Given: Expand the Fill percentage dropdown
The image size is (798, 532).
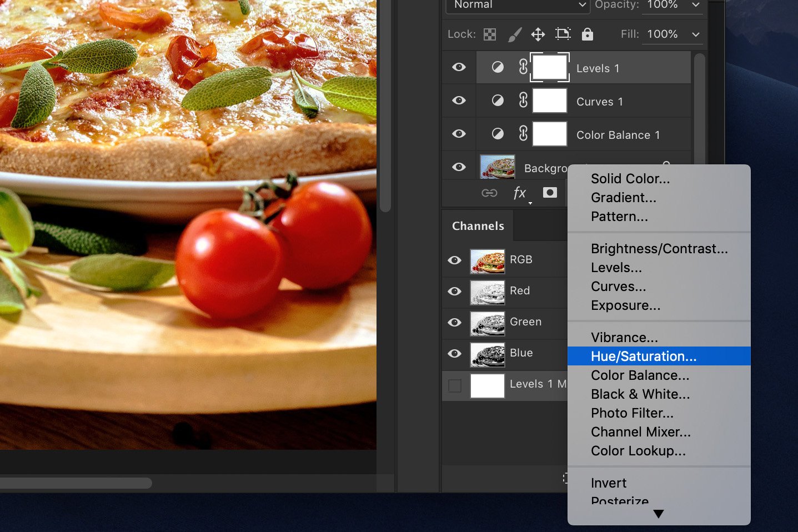Looking at the screenshot, I should (x=696, y=34).
